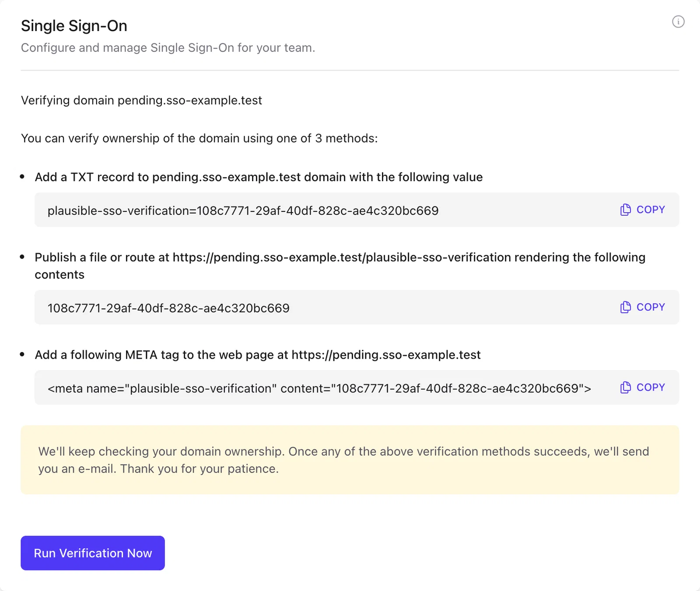The image size is (700, 591).
Task: Click the copy icon in the TXT record row
Action: tap(626, 210)
